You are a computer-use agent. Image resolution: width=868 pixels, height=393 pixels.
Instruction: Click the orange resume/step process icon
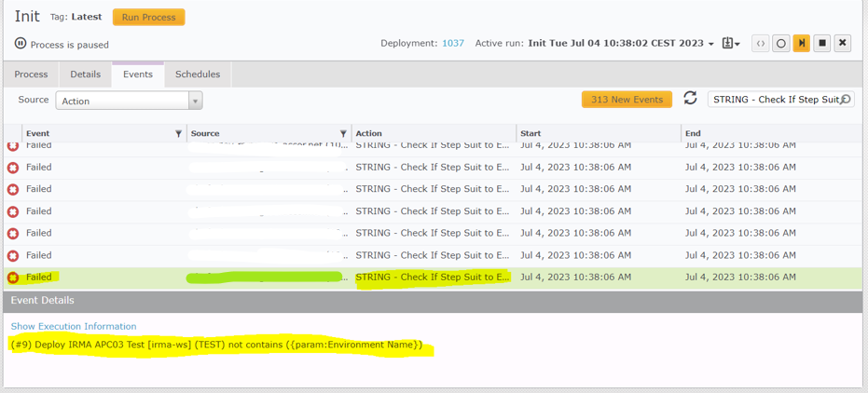click(801, 44)
